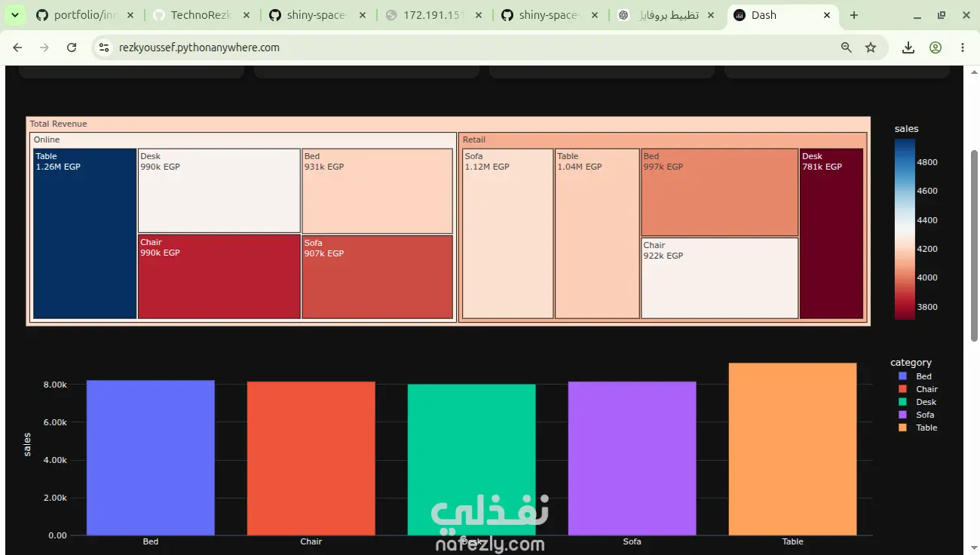980x555 pixels.
Task: Go back to the previous page
Action: pyautogui.click(x=17, y=48)
